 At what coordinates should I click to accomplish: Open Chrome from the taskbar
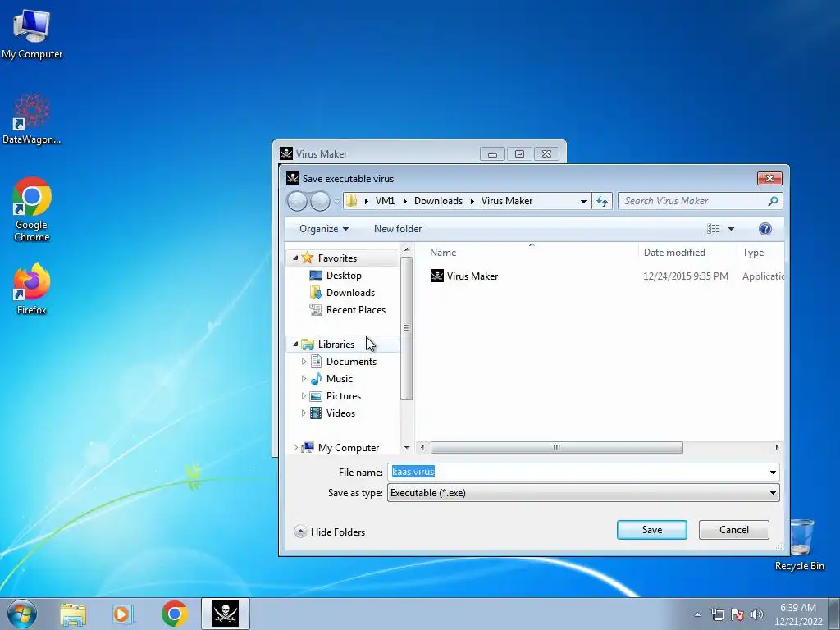174,614
